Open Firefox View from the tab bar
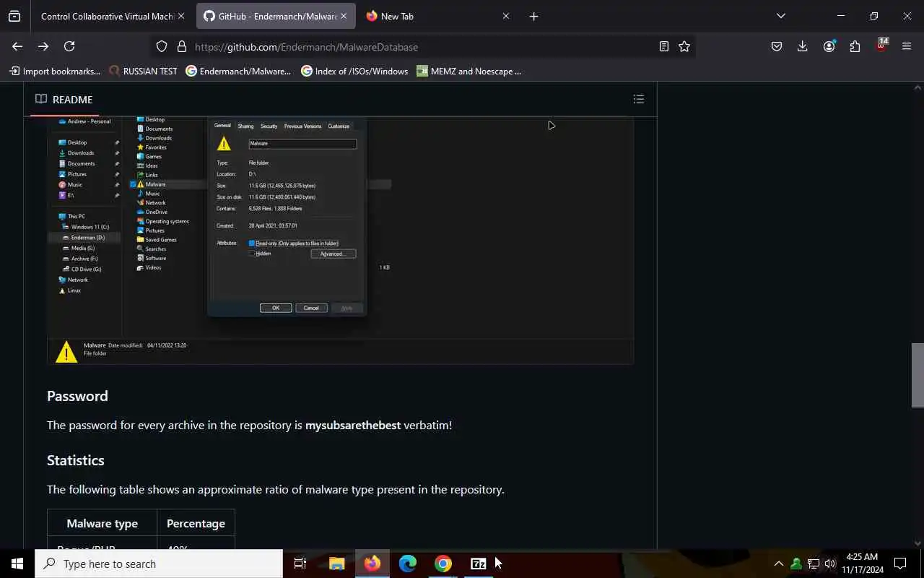The width and height of the screenshot is (924, 578). 14,16
